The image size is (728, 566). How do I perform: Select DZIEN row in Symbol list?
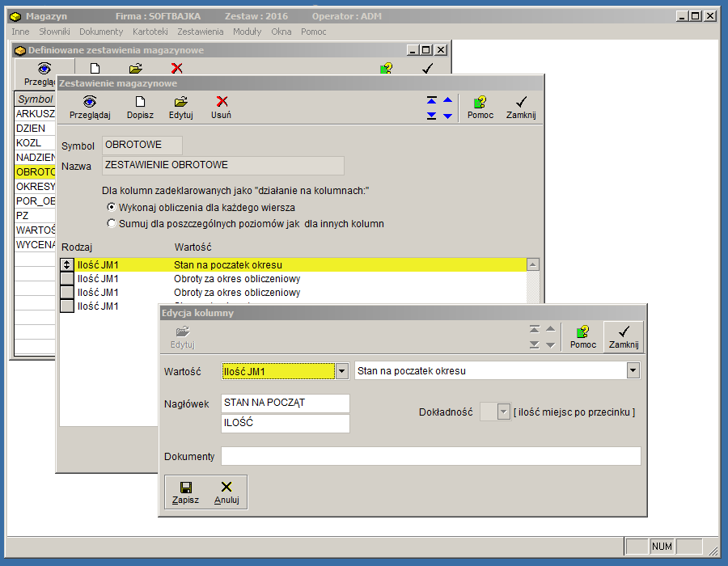[x=36, y=128]
